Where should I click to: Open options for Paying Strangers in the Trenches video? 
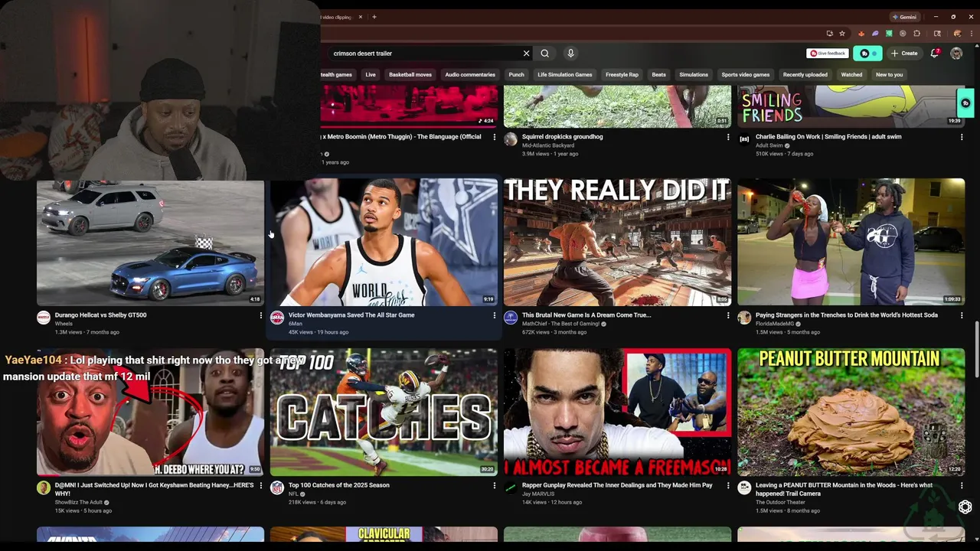(x=962, y=315)
